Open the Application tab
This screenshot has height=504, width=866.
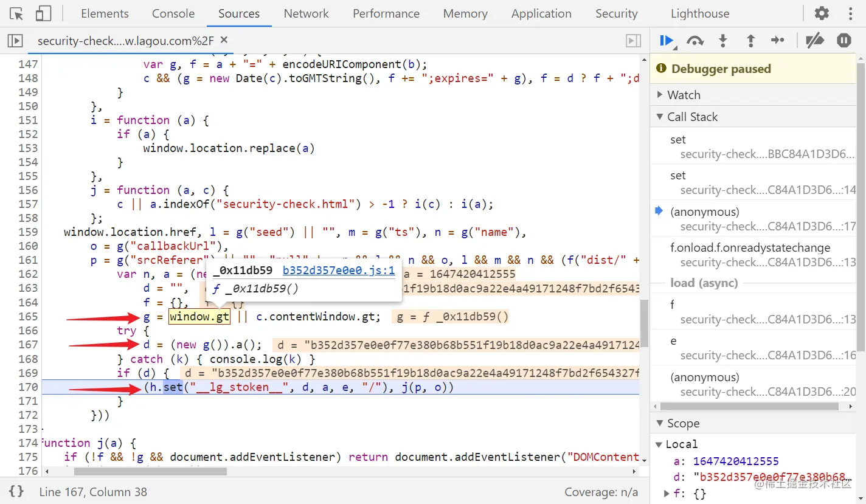pyautogui.click(x=541, y=13)
